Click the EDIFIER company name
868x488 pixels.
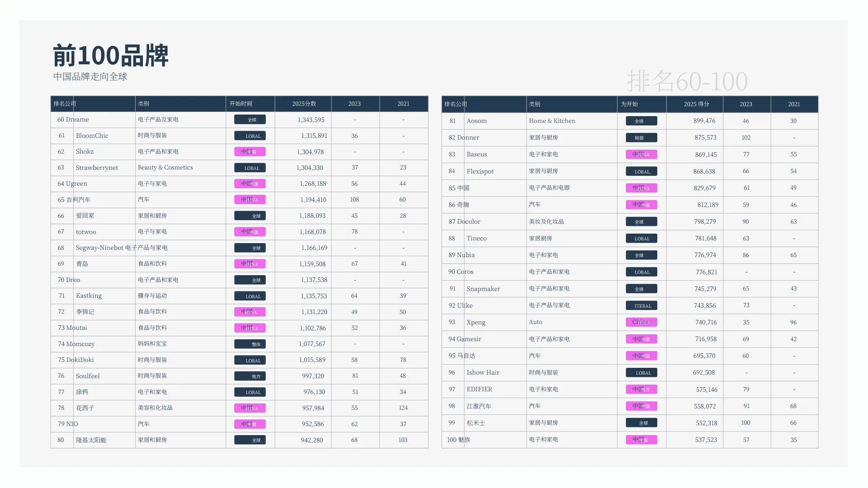pos(479,389)
